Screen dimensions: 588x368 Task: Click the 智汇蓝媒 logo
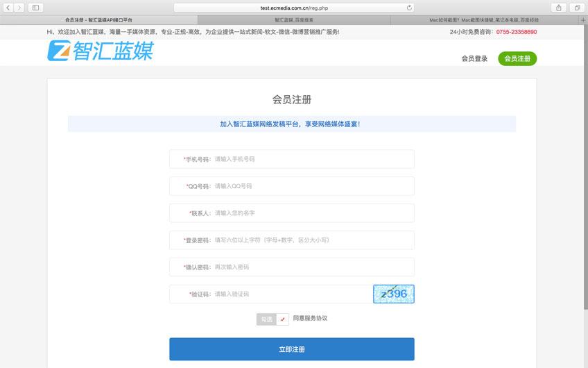pyautogui.click(x=100, y=51)
